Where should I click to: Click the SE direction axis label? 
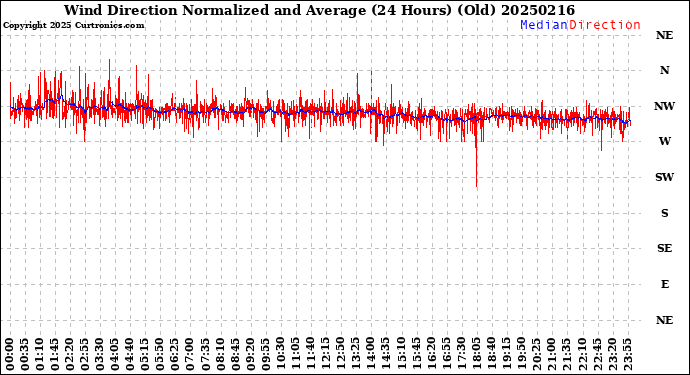tap(664, 248)
